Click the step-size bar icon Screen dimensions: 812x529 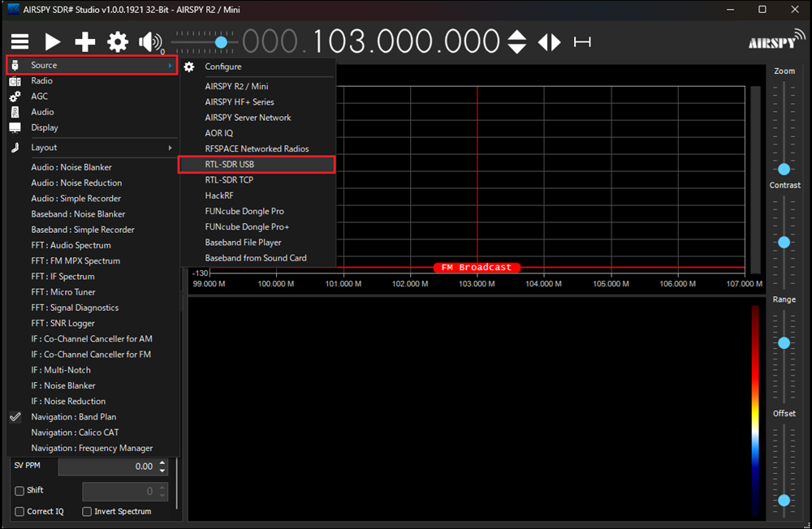click(x=582, y=42)
